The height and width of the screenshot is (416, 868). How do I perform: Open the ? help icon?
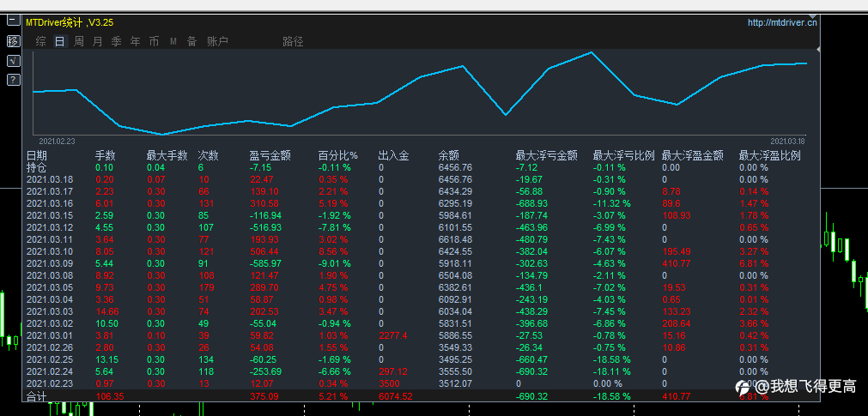tap(13, 80)
